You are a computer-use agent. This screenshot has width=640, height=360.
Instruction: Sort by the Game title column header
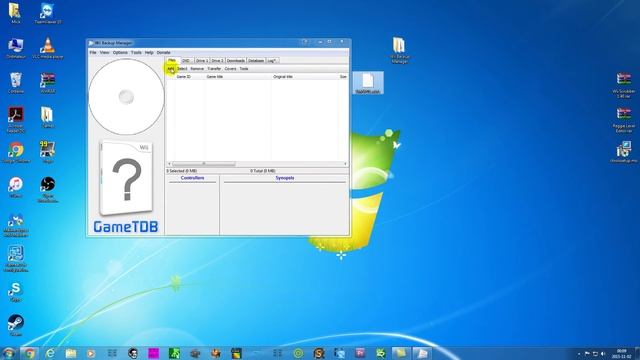pos(238,76)
